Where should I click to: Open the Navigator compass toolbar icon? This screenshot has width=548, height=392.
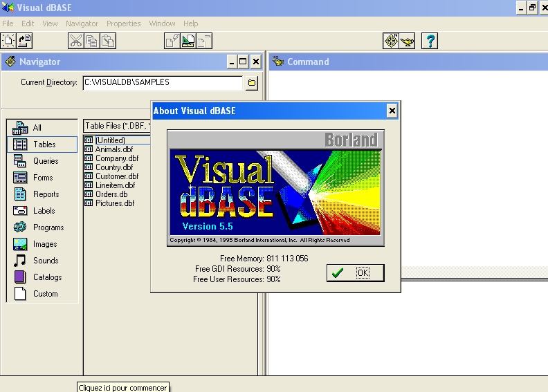391,41
